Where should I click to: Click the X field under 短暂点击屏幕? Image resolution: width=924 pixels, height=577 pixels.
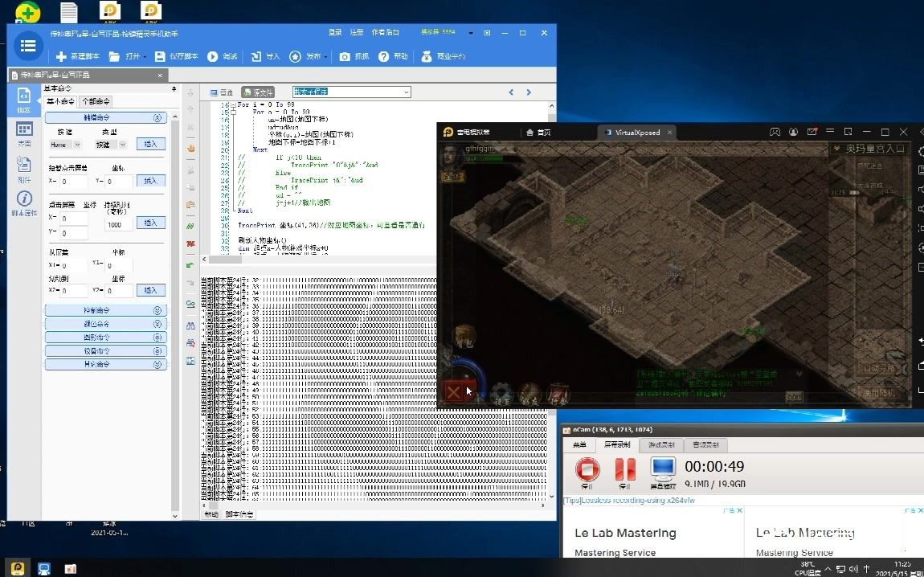(74, 182)
